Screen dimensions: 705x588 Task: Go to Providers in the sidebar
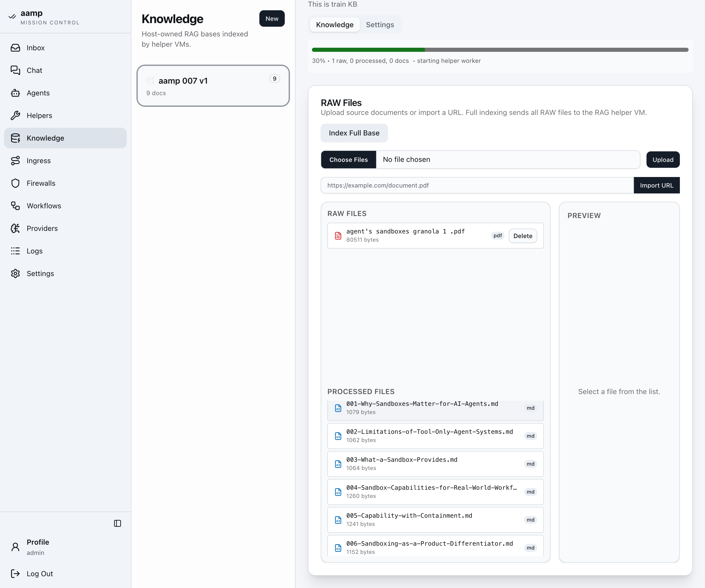65,228
